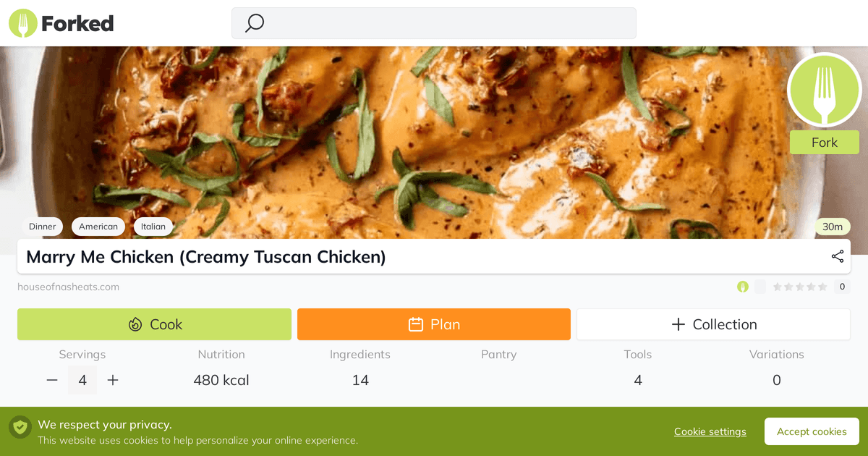Viewport: 868px width, 456px height.
Task: Select the Italian cuisine tag
Action: click(x=153, y=227)
